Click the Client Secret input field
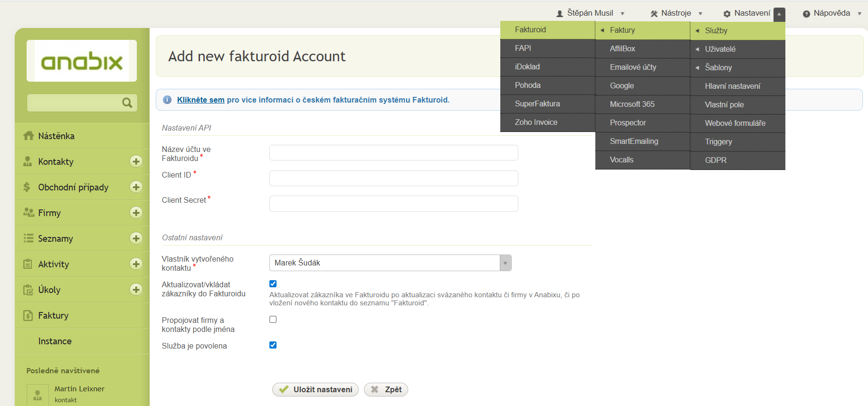868x406 pixels. 393,204
